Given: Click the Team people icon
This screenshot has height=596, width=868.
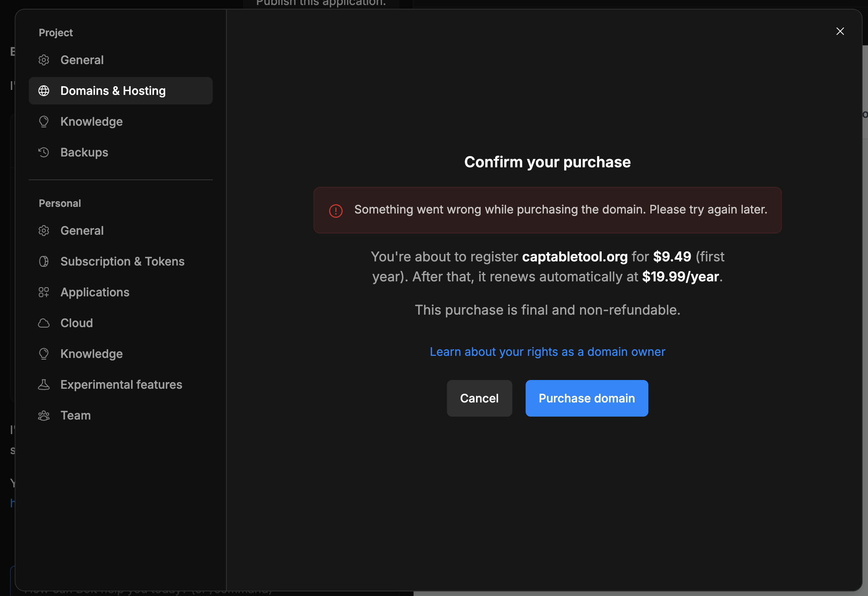Looking at the screenshot, I should (44, 415).
